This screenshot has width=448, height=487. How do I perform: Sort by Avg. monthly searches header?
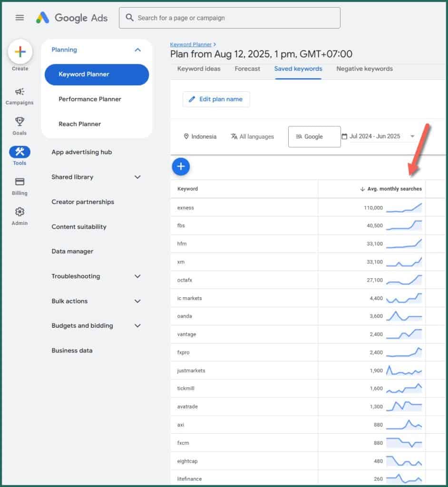[395, 189]
